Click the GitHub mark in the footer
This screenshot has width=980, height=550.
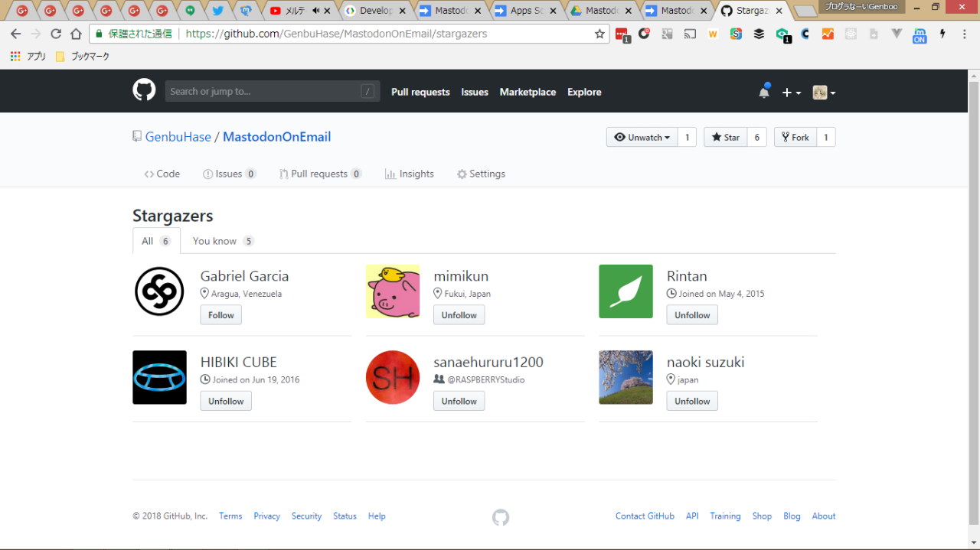500,517
